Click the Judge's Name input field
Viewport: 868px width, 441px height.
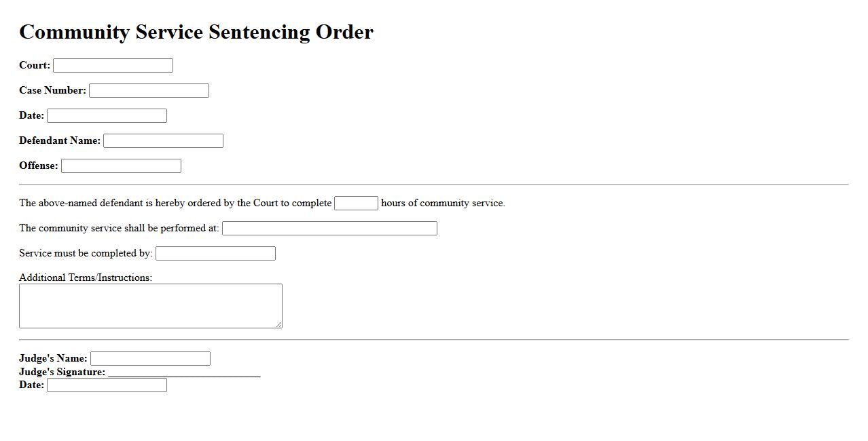[150, 359]
